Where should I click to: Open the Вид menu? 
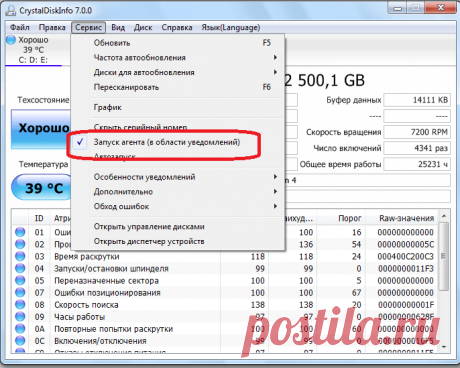pyautogui.click(x=118, y=27)
